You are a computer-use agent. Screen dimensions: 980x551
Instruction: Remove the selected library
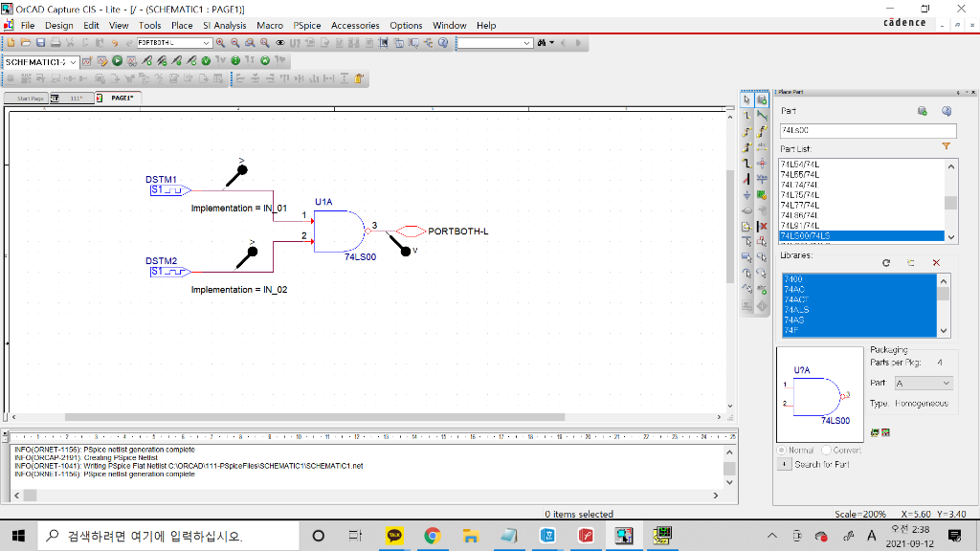coord(936,262)
